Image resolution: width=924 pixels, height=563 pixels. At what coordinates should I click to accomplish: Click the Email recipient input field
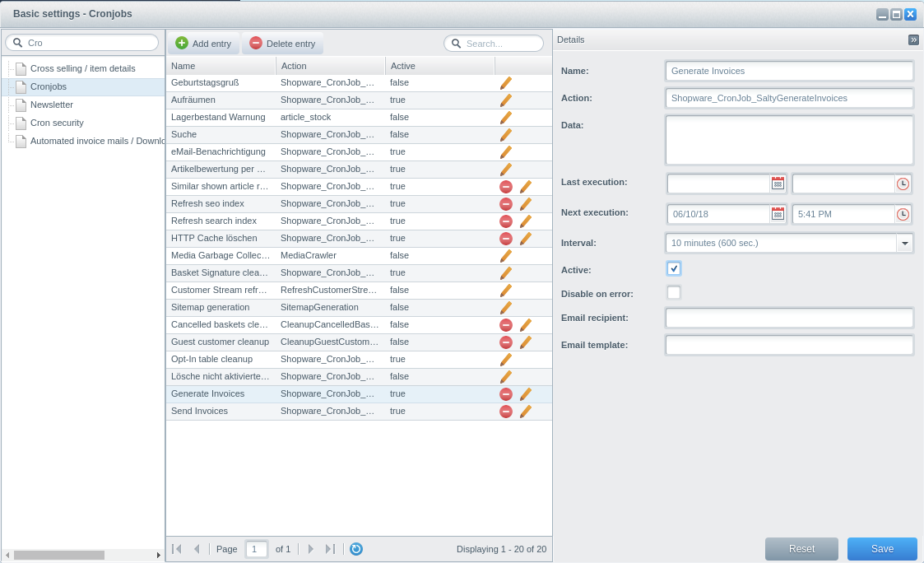pos(789,318)
